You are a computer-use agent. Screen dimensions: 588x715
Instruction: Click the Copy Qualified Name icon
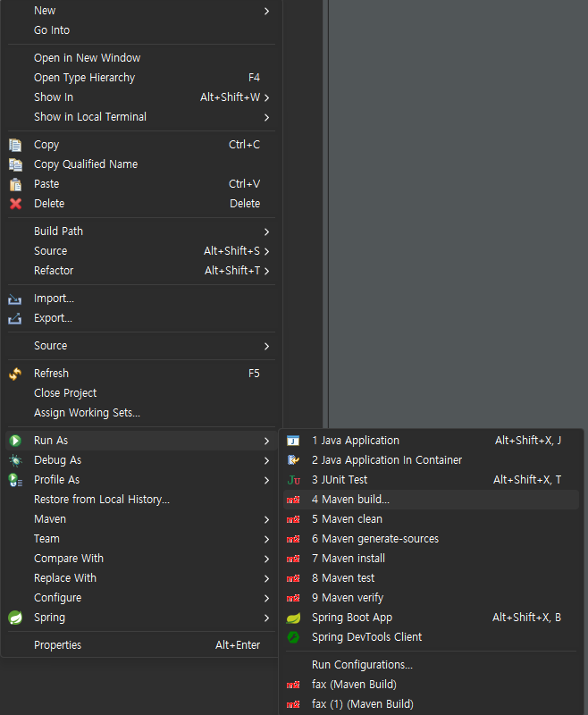point(15,164)
